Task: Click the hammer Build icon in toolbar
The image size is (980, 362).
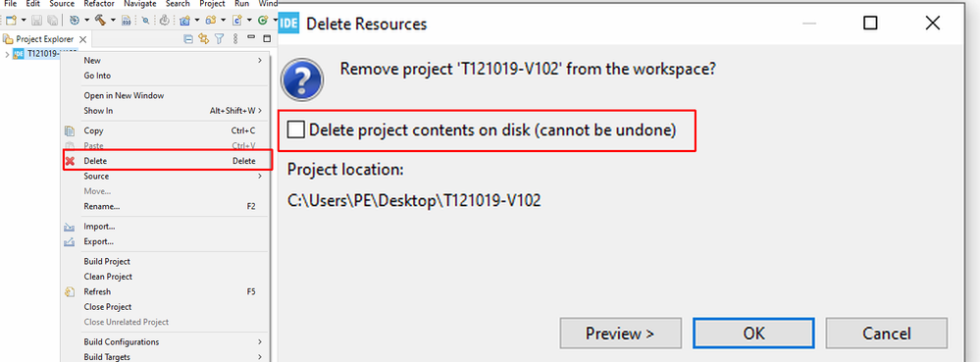Action: tap(100, 20)
